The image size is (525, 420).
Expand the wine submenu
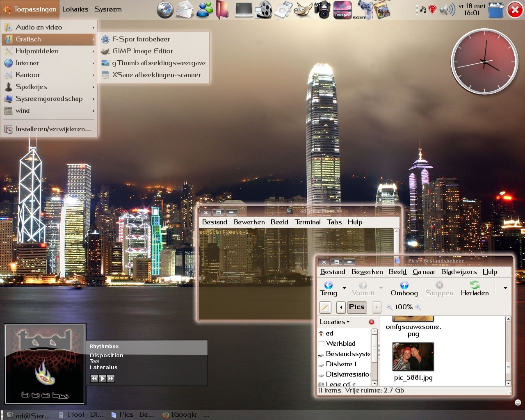(x=49, y=110)
